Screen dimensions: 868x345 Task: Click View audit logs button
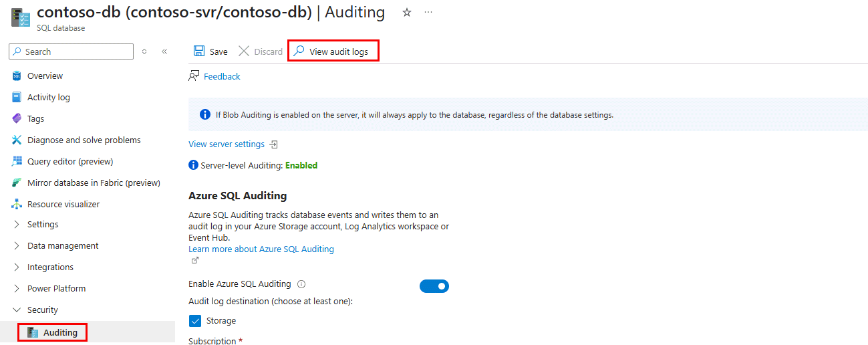(x=333, y=51)
